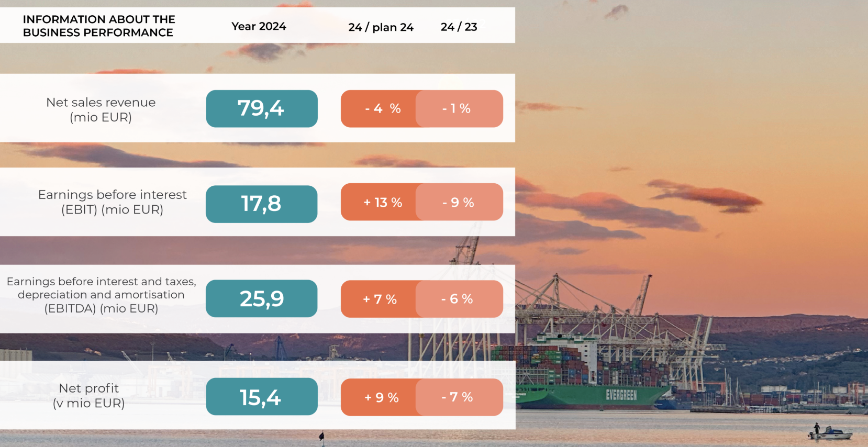Click the 24 / plan 24 column header

pyautogui.click(x=381, y=27)
